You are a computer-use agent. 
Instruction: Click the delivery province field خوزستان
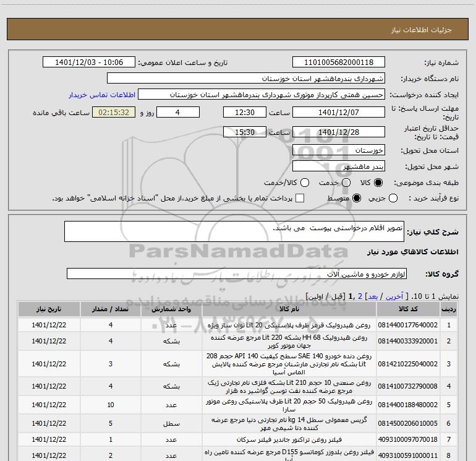[339, 150]
